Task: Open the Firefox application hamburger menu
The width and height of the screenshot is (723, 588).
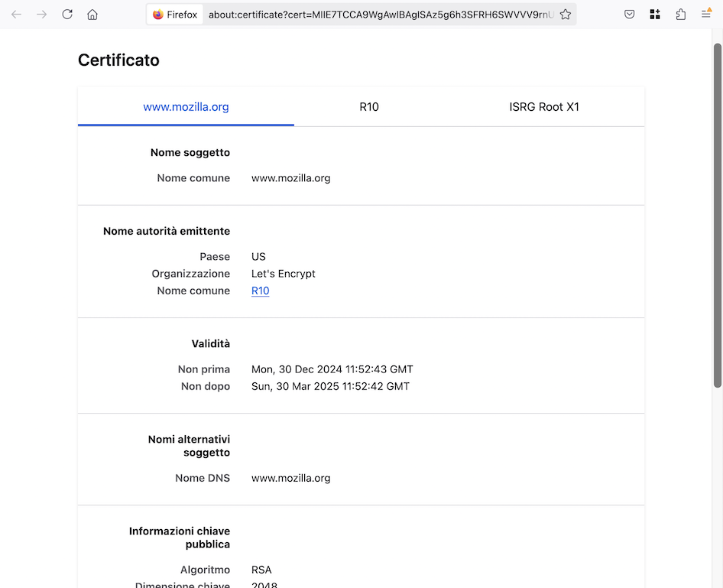Action: [x=706, y=14]
